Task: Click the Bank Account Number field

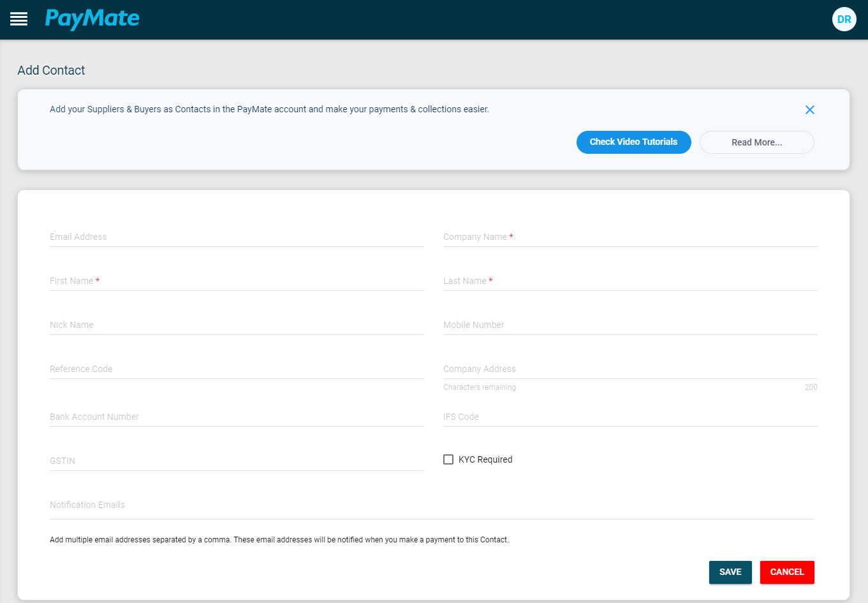Action: 237,417
